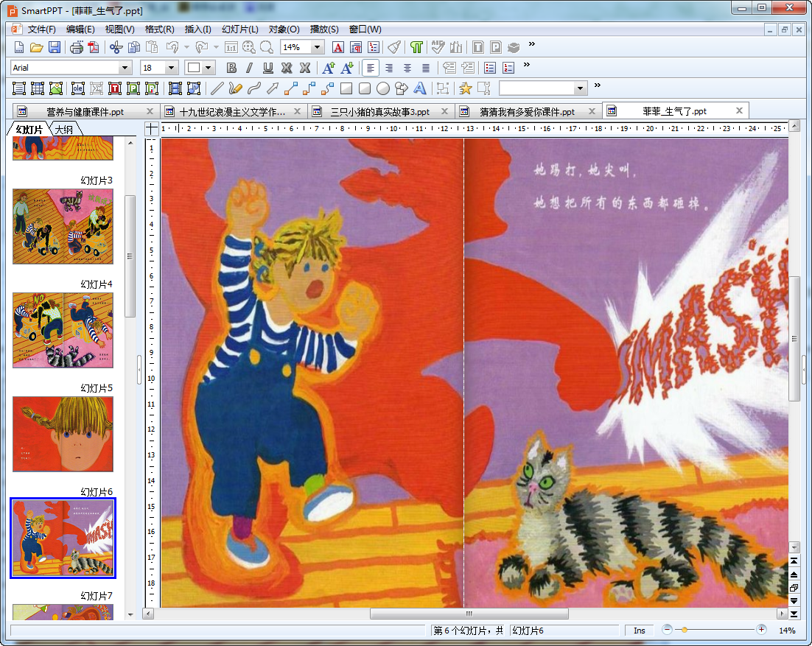Insert an OLE object frame
Screen dimensions: 812x646
tap(78, 88)
